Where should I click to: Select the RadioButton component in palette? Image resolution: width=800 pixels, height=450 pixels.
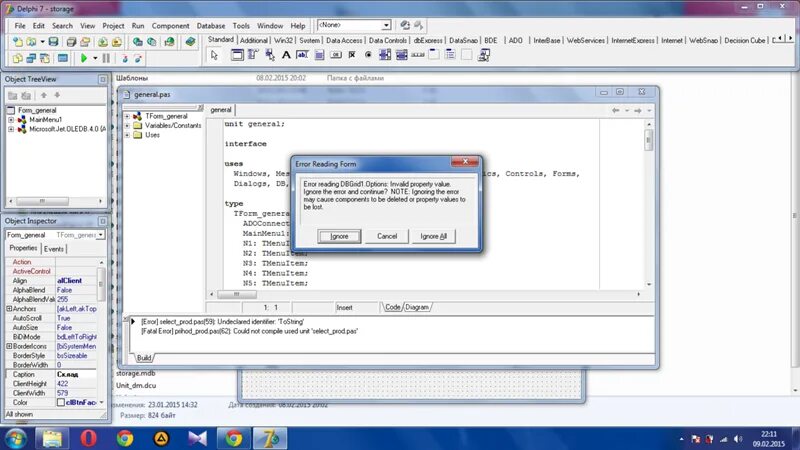(368, 55)
